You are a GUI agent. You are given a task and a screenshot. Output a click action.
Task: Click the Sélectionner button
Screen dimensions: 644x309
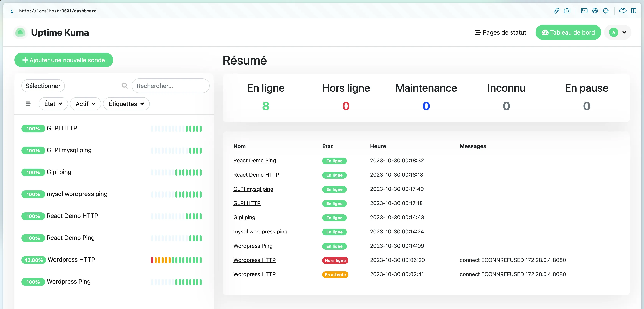point(43,86)
